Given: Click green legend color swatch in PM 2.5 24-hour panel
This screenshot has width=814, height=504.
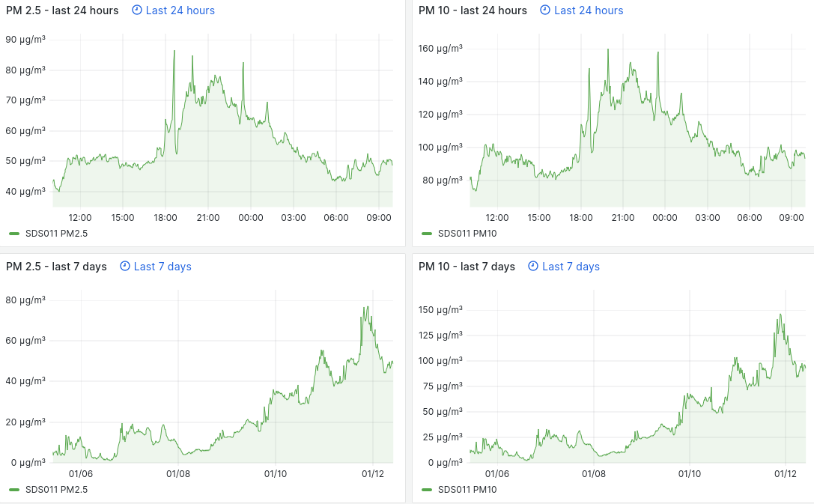Looking at the screenshot, I should click(14, 234).
